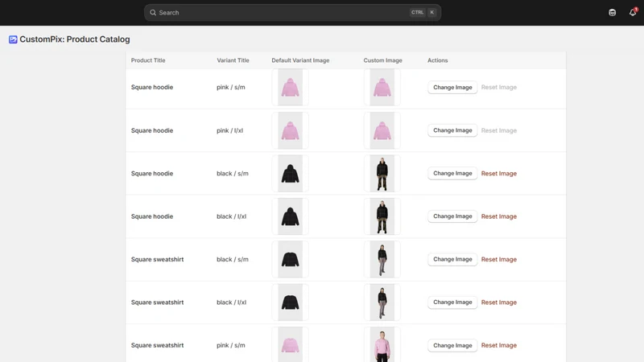This screenshot has height=362, width=644.
Task: Click the Variant Title column header
Action: click(x=233, y=60)
